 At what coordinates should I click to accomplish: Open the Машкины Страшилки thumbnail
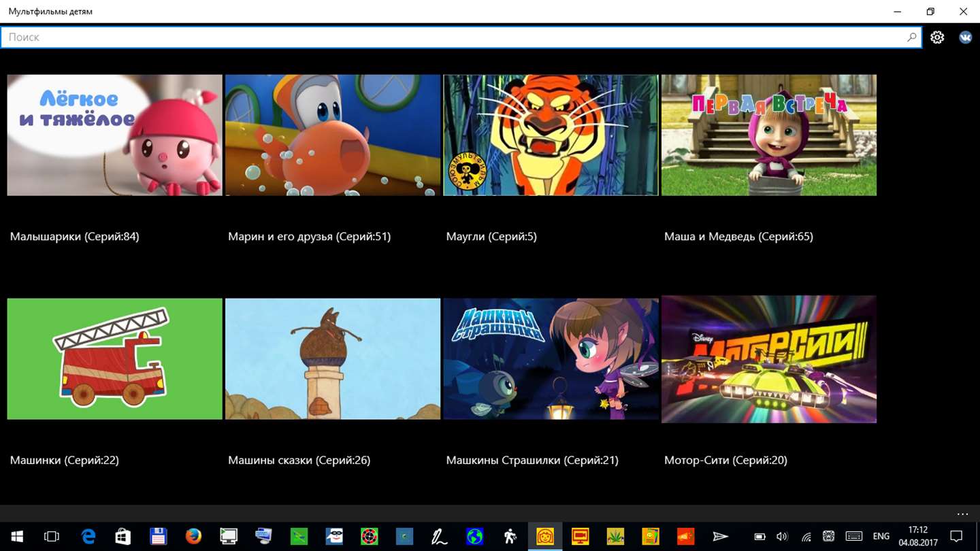tap(551, 358)
